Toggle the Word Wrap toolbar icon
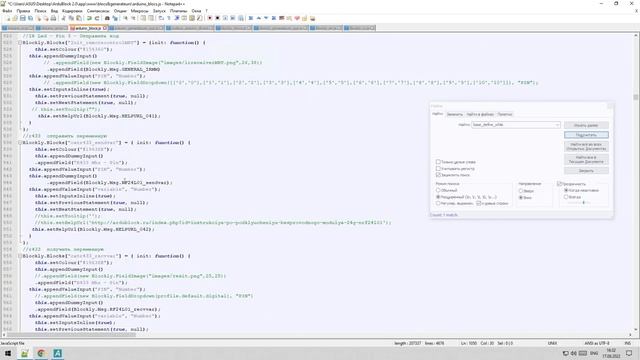The image size is (640, 360). point(161,18)
